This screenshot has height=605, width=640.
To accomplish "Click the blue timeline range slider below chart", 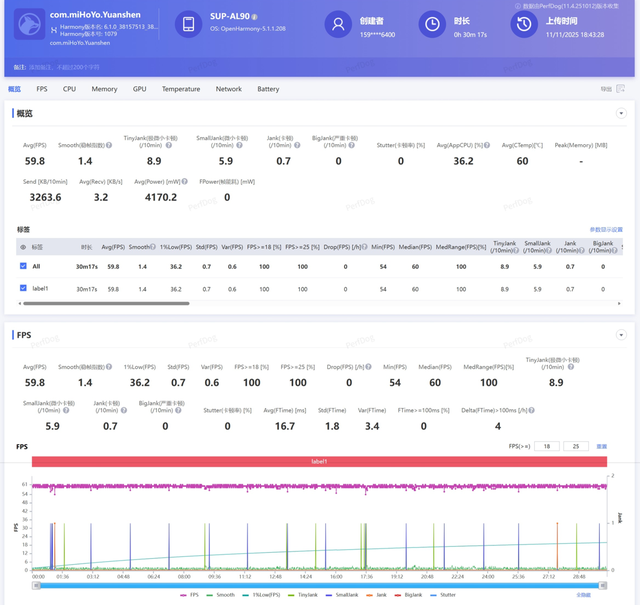I will tap(320, 585).
